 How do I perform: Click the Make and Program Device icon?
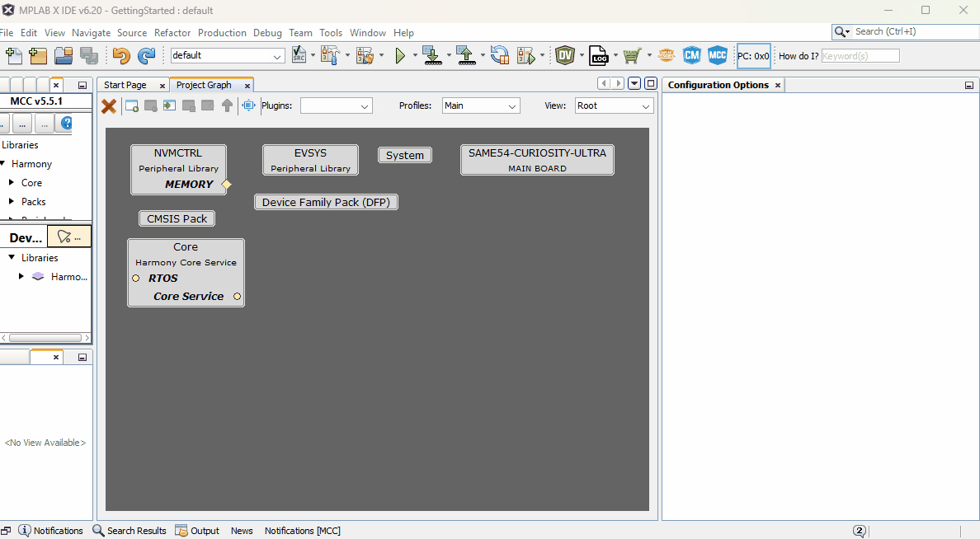pos(432,55)
